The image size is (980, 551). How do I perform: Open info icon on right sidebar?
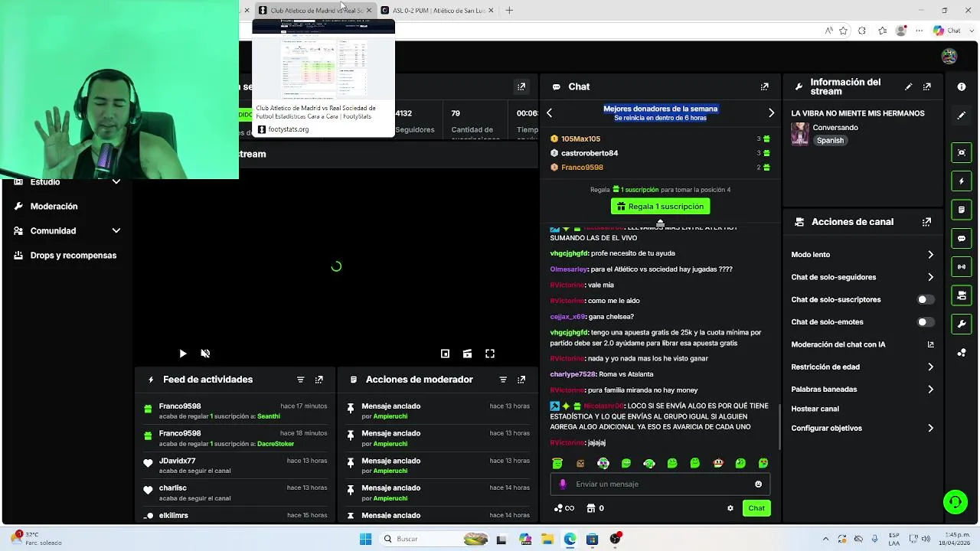click(962, 87)
